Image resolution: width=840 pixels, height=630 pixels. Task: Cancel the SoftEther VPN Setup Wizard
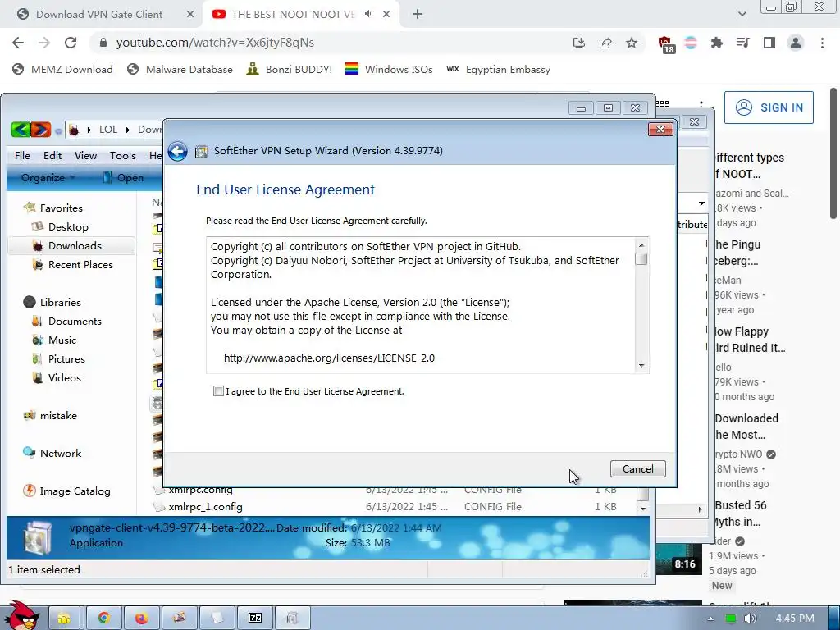[637, 468]
